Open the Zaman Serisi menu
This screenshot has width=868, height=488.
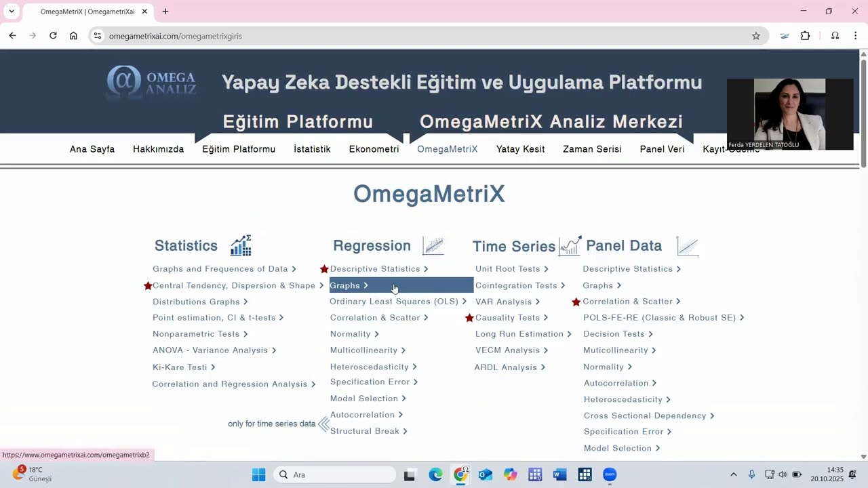click(592, 149)
